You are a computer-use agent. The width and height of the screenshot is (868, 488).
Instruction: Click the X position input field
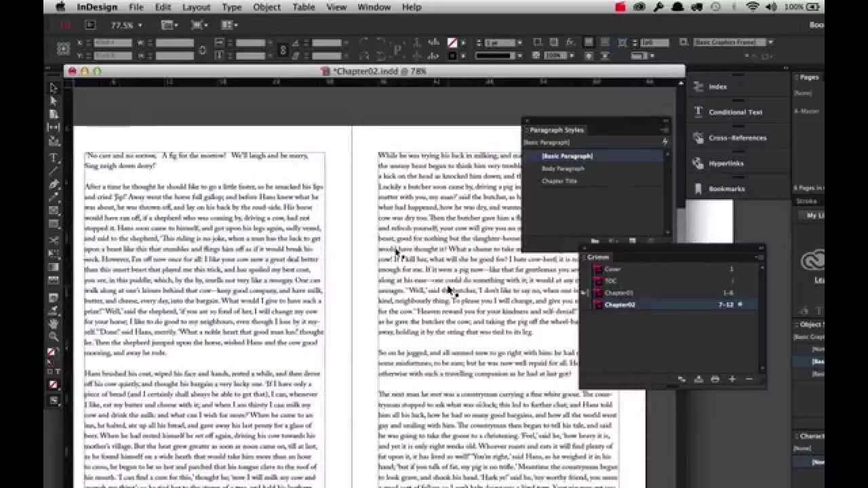coord(113,43)
